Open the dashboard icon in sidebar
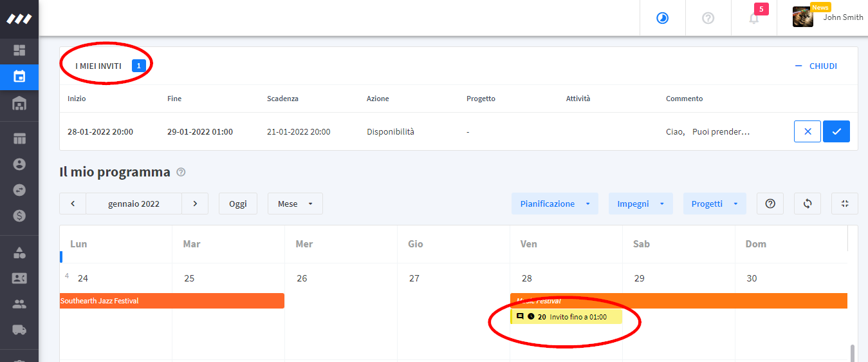 coord(19,50)
